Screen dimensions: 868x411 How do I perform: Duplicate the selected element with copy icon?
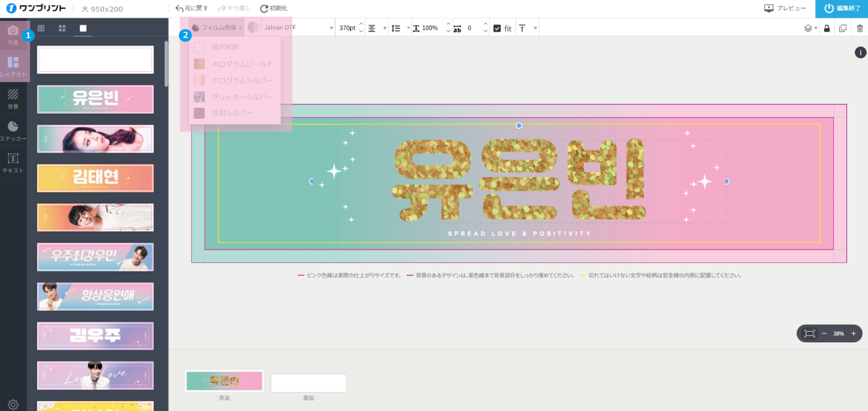click(843, 28)
